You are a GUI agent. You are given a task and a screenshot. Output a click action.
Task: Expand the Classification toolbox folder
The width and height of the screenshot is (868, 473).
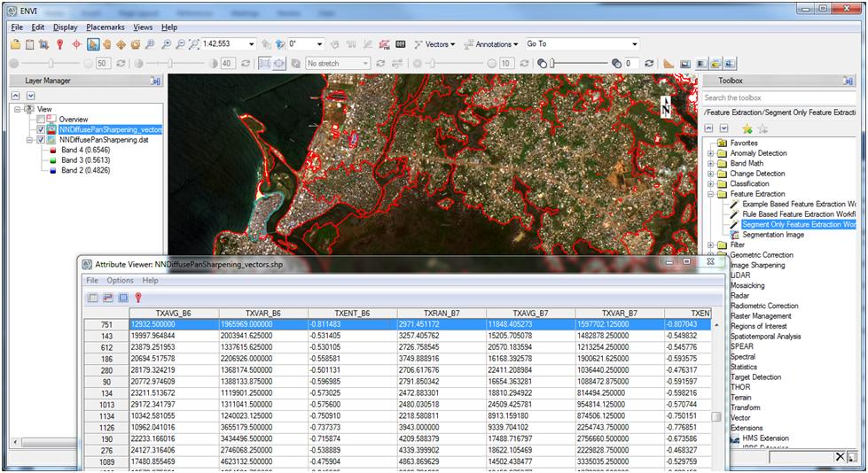[x=710, y=183]
